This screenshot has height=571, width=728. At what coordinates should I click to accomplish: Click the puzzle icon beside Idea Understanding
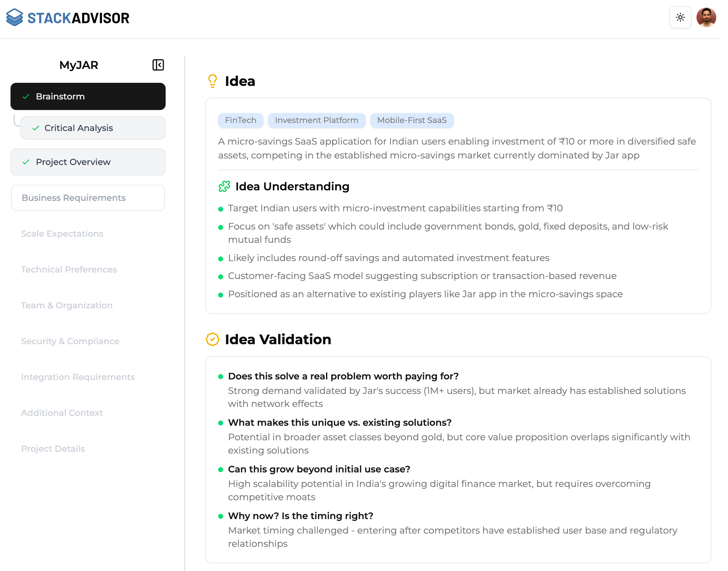[x=224, y=187]
